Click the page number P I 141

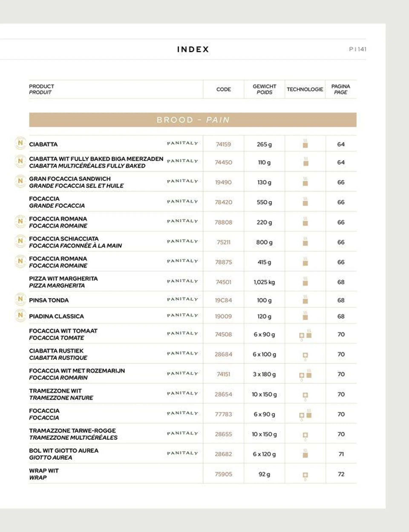pyautogui.click(x=358, y=49)
